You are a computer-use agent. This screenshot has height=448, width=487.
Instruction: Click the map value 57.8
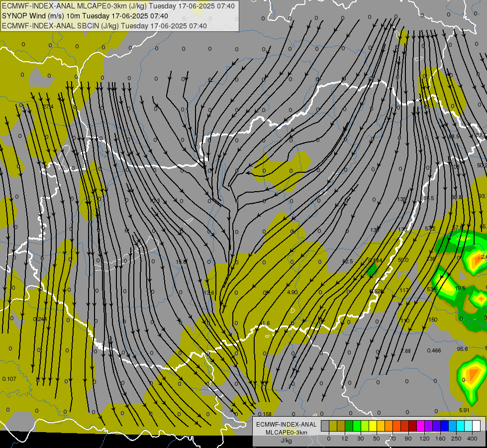(458, 227)
